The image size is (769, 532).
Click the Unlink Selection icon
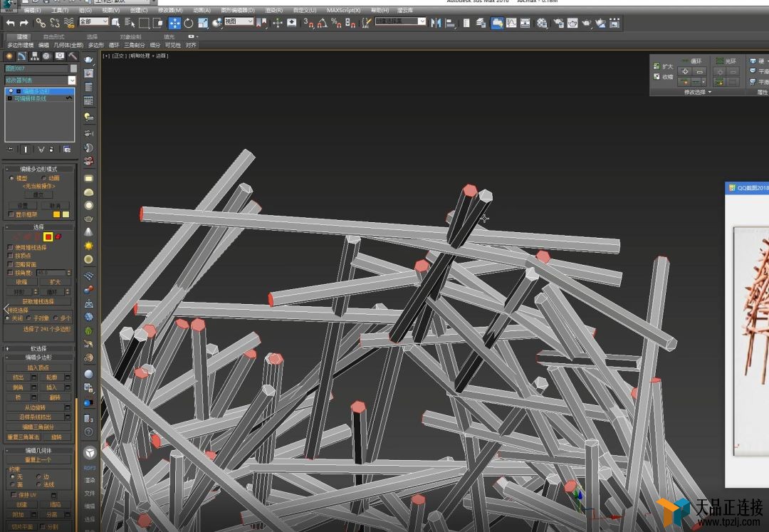pos(55,23)
